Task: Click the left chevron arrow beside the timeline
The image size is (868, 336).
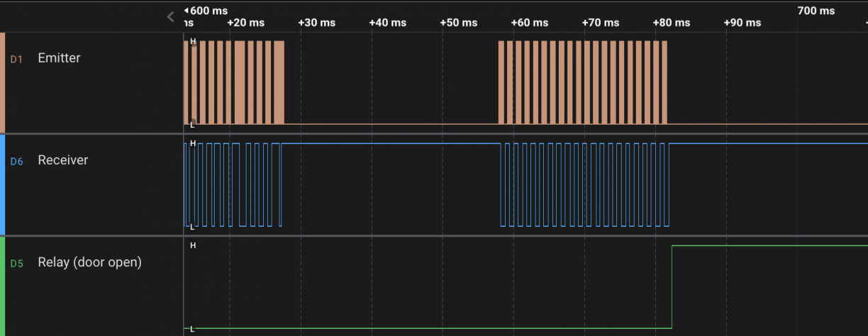Action: tap(170, 16)
